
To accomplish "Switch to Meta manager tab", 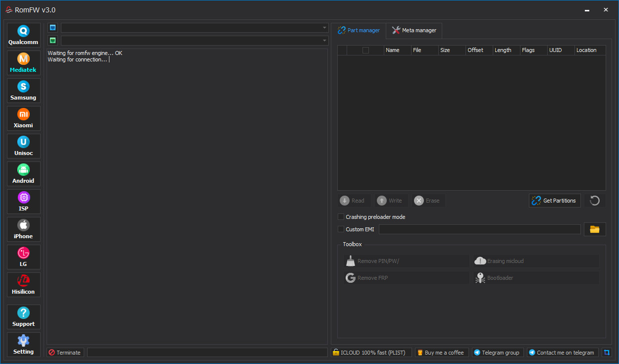I will pyautogui.click(x=414, y=30).
